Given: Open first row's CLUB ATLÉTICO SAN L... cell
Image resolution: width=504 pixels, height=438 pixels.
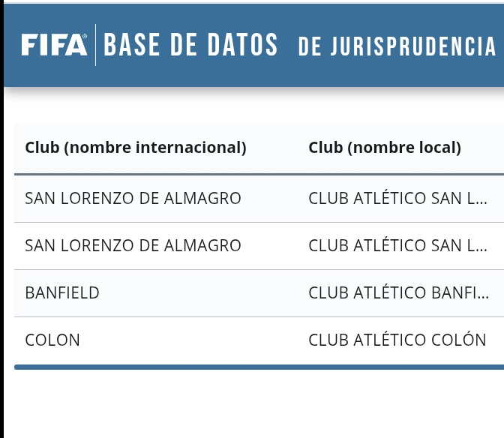Looking at the screenshot, I should (x=398, y=199).
